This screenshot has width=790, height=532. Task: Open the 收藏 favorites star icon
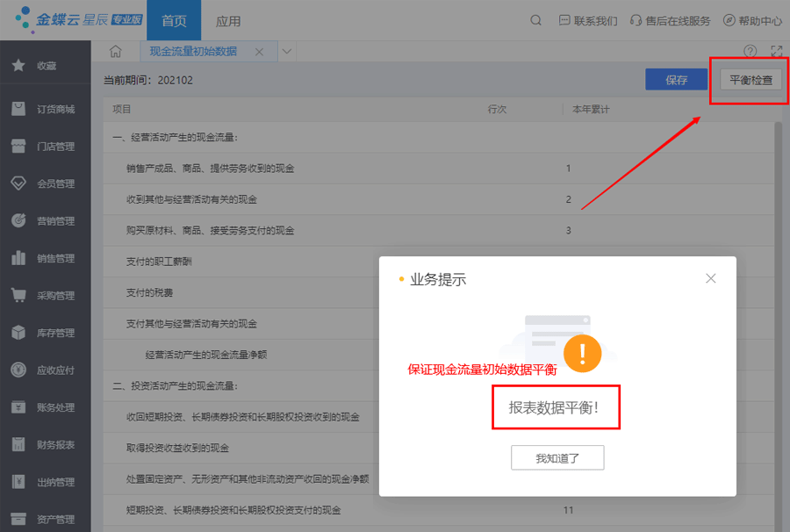pyautogui.click(x=18, y=65)
